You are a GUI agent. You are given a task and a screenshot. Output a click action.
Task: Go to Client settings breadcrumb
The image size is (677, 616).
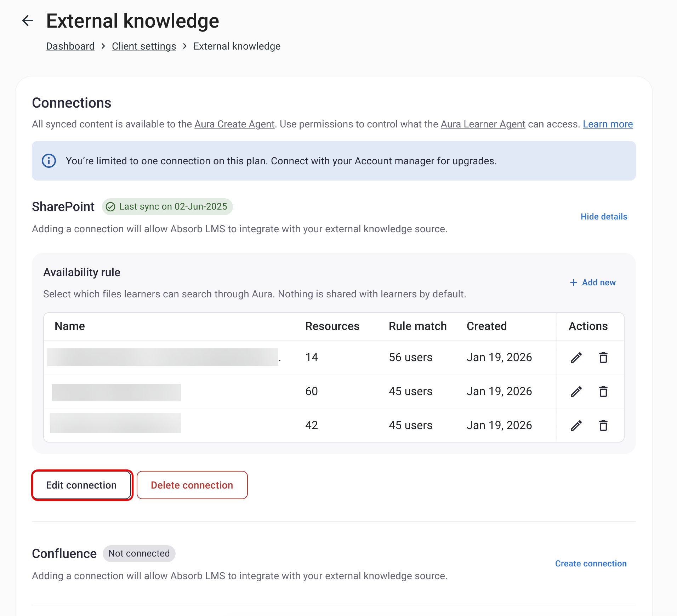click(144, 46)
